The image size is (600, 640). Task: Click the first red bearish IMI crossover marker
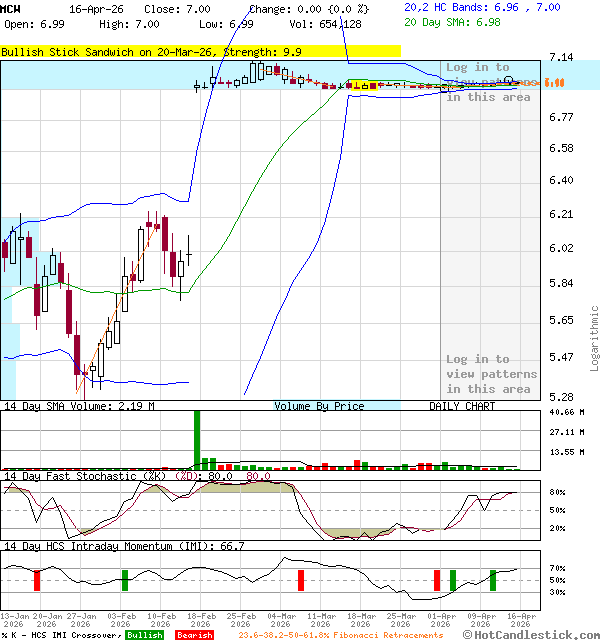coord(37,580)
